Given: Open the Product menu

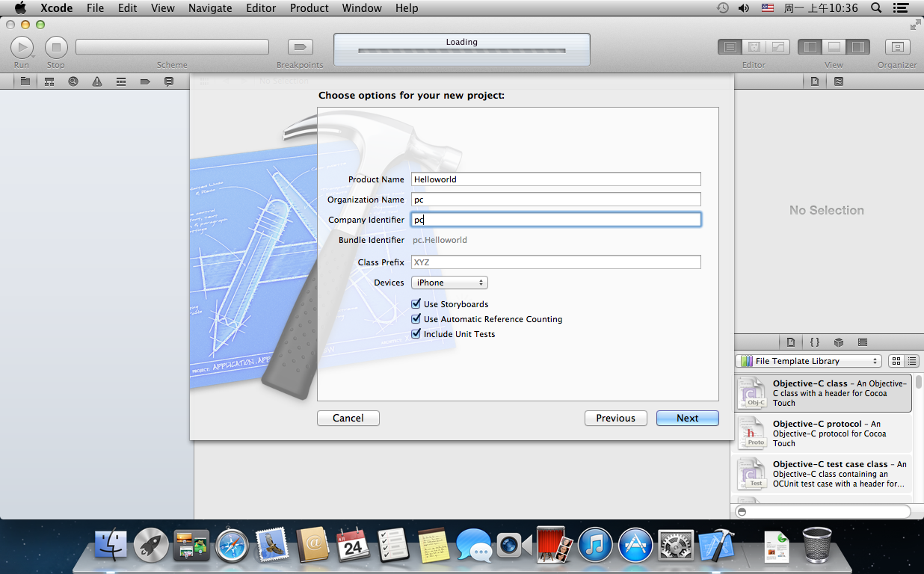Looking at the screenshot, I should coord(309,8).
